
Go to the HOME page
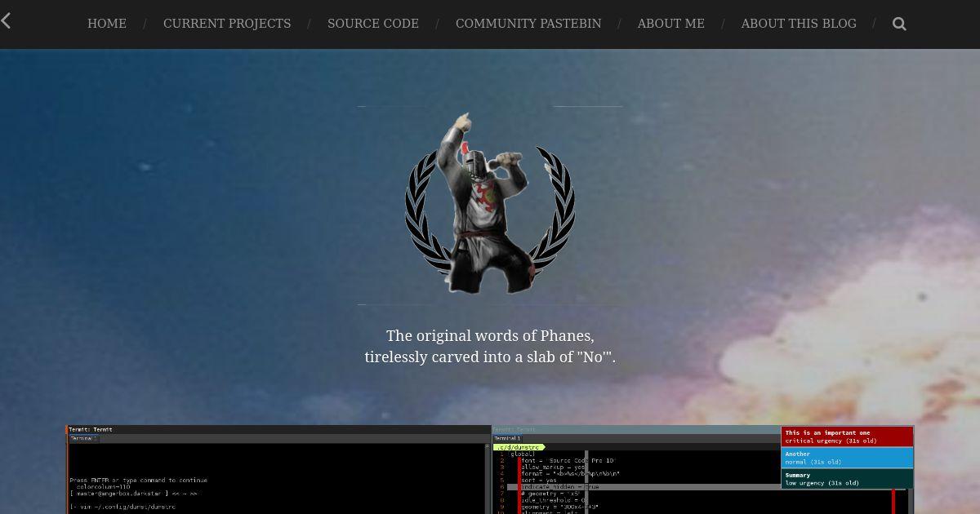coord(107,24)
